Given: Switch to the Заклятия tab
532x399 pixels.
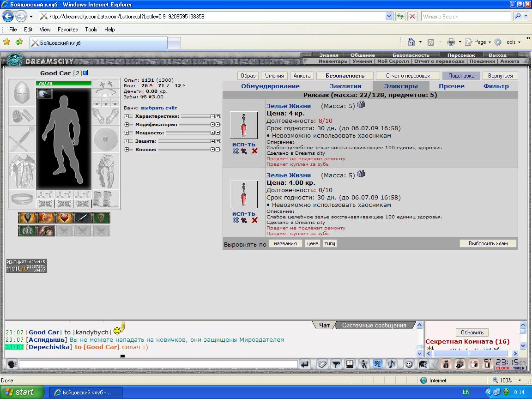Looking at the screenshot, I should click(345, 86).
